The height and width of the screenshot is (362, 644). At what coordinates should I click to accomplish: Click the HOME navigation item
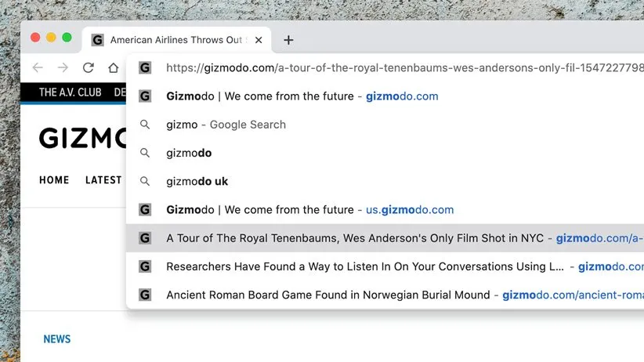point(54,180)
